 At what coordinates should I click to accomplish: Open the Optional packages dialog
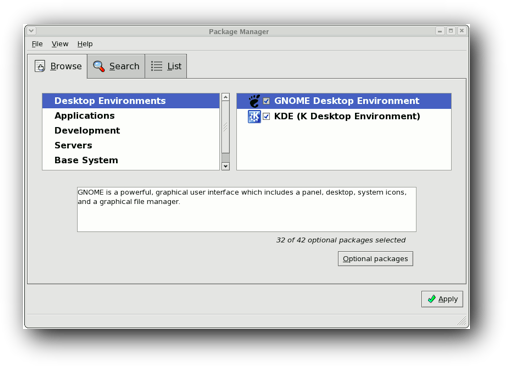coord(375,259)
